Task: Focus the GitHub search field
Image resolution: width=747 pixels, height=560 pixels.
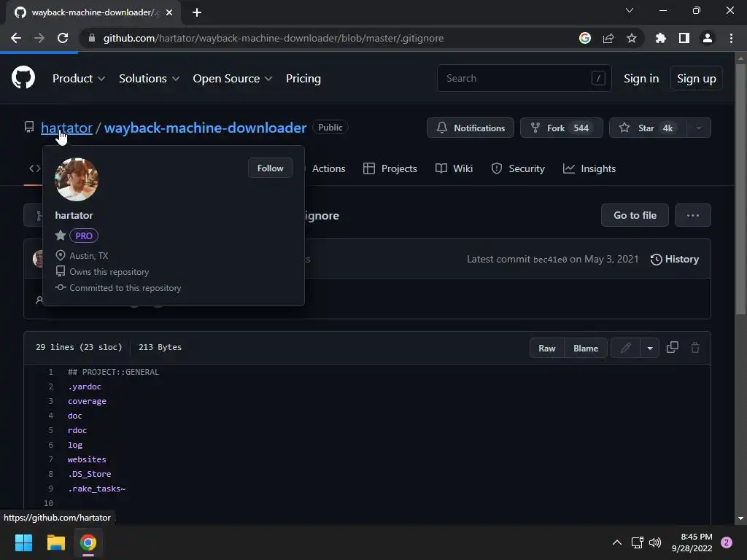Action: [524, 78]
